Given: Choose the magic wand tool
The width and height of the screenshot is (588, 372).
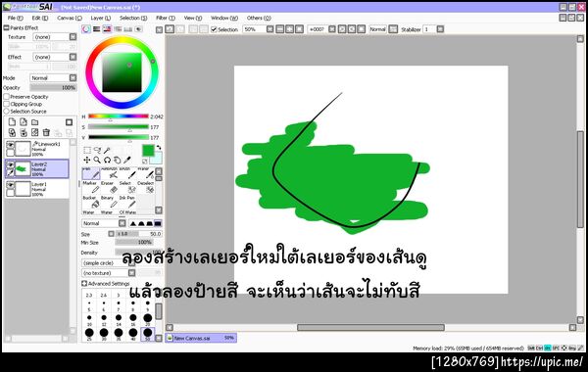Looking at the screenshot, I should [107, 150].
